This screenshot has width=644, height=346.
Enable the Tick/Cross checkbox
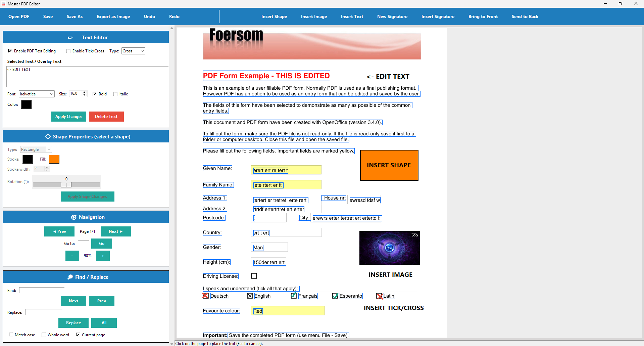coord(68,51)
